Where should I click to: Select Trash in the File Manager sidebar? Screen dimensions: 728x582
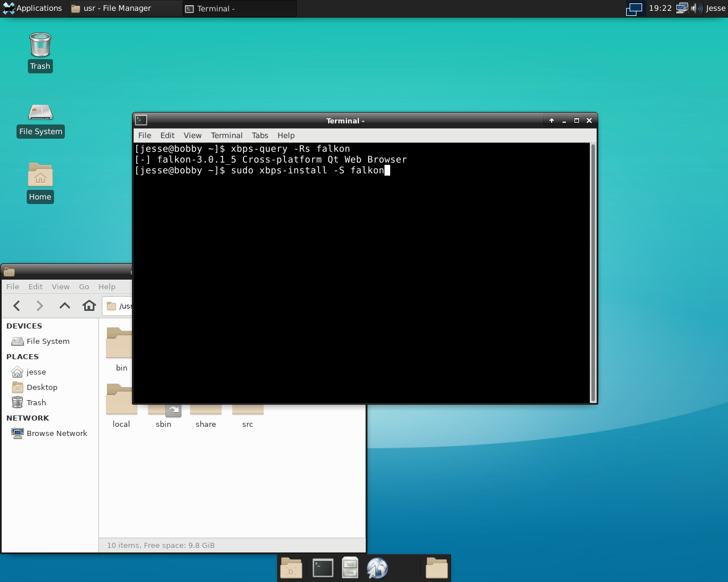(x=50, y=402)
